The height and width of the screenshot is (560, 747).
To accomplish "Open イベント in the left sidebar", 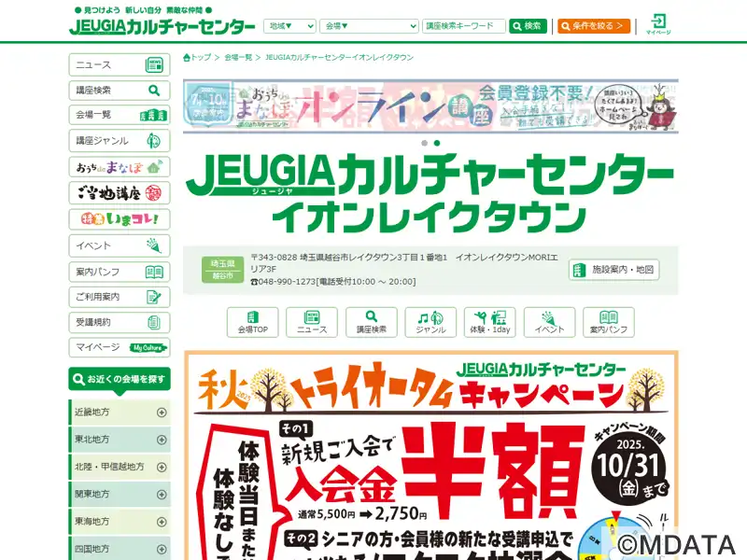I will (120, 245).
